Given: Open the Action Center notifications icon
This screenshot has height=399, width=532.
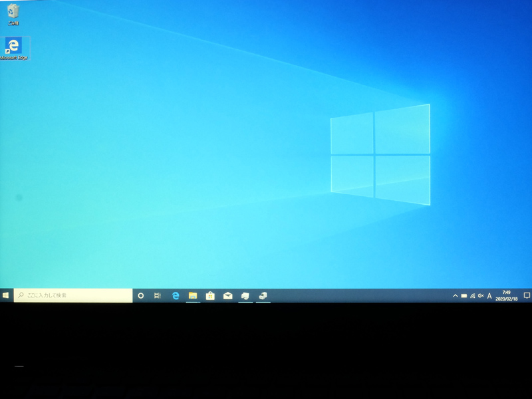Looking at the screenshot, I should (527, 295).
